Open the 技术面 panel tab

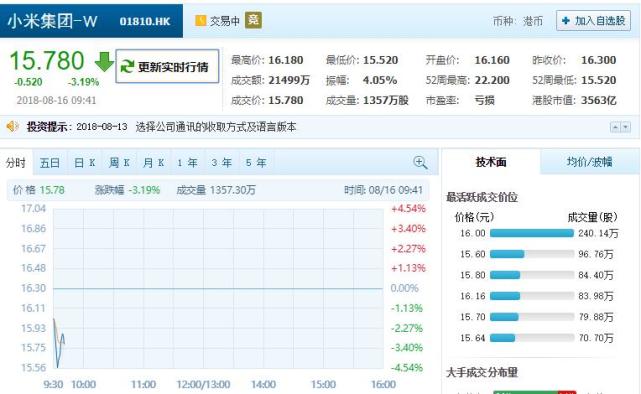(491, 162)
